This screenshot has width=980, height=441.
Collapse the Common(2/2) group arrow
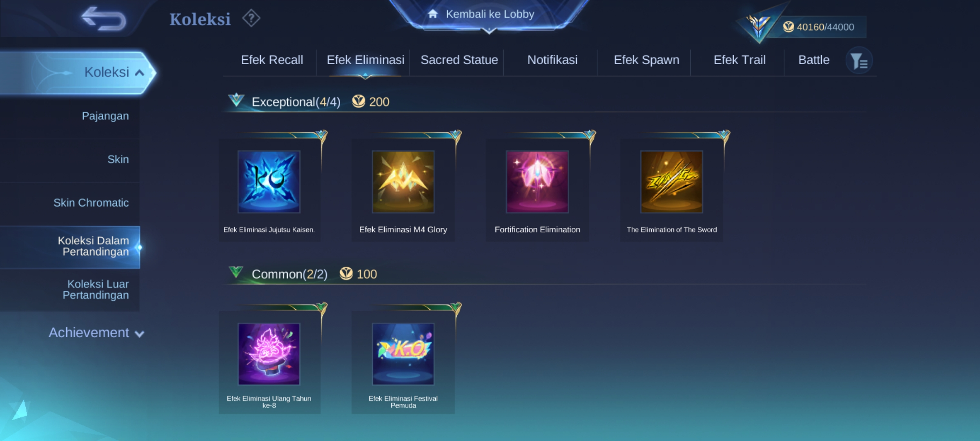(x=236, y=272)
